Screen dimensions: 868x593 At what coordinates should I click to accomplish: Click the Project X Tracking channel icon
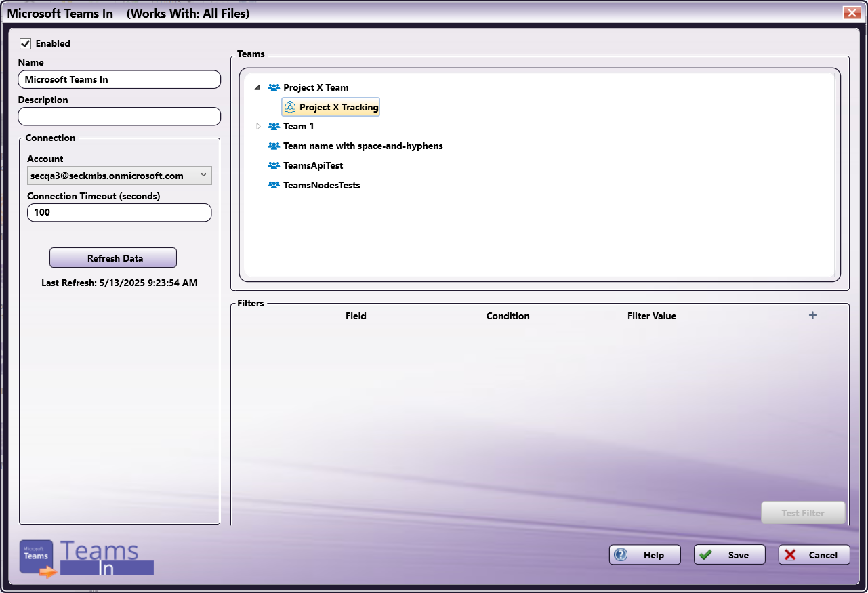(x=290, y=107)
